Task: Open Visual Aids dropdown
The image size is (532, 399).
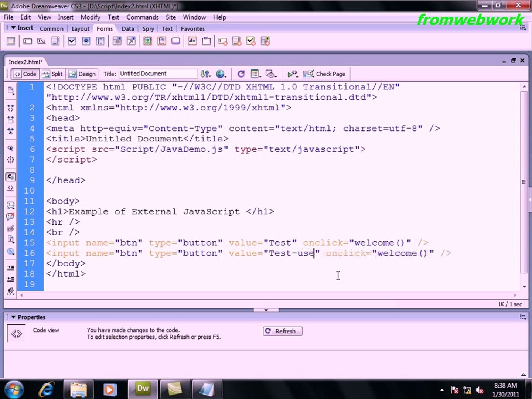Action: (x=272, y=74)
